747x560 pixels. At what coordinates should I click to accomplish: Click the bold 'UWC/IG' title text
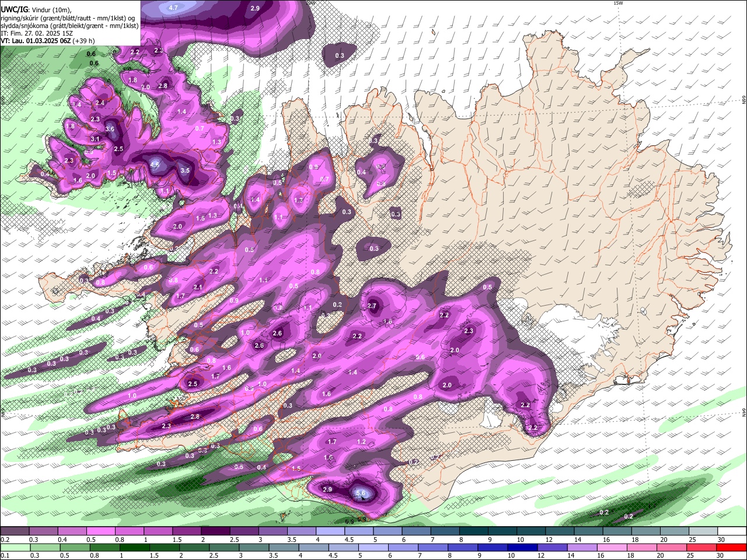pyautogui.click(x=14, y=10)
